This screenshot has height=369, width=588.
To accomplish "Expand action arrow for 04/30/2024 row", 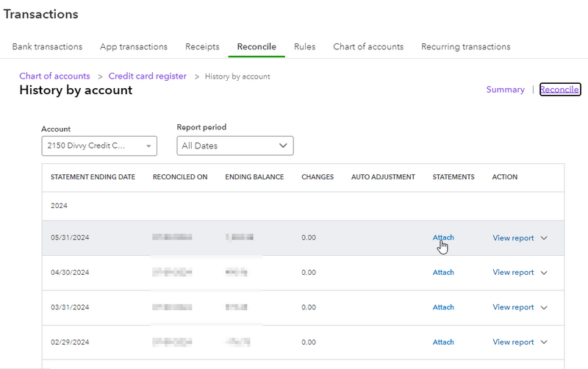I will [545, 273].
